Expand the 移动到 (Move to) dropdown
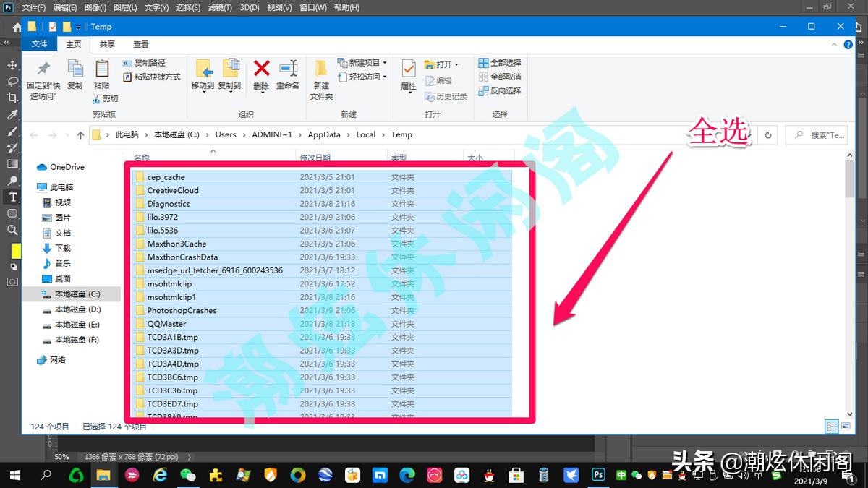868x488 pixels. tap(205, 93)
